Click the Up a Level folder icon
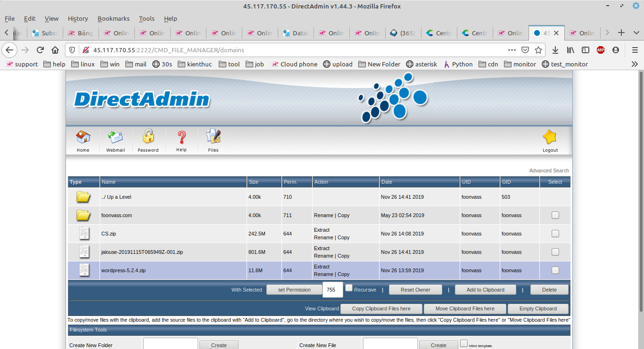This screenshot has width=644, height=349. pos(83,197)
